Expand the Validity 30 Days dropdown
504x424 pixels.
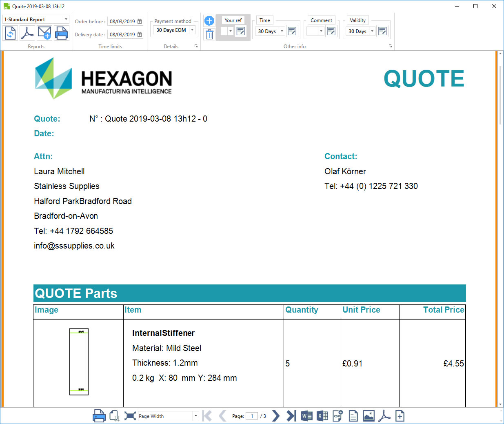(x=372, y=31)
